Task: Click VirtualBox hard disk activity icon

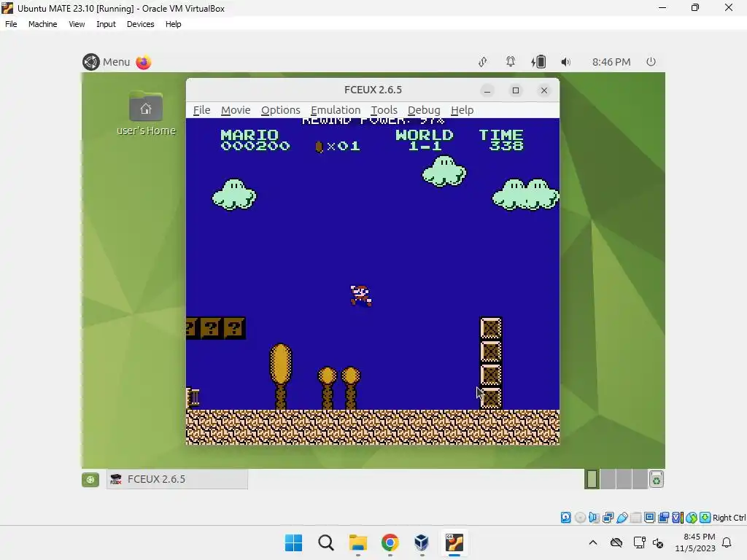Action: tap(565, 518)
